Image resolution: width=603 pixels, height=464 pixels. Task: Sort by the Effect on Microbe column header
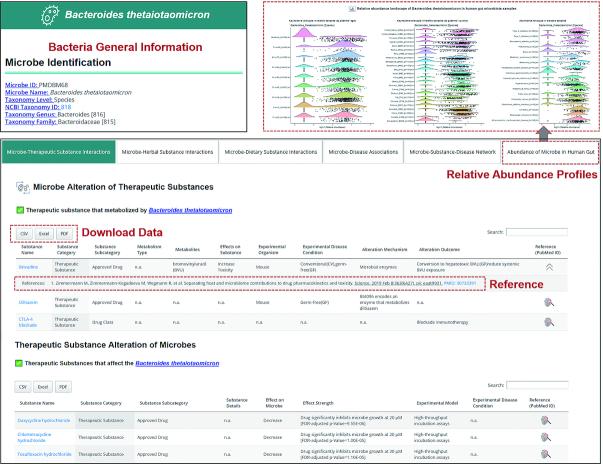pyautogui.click(x=274, y=403)
